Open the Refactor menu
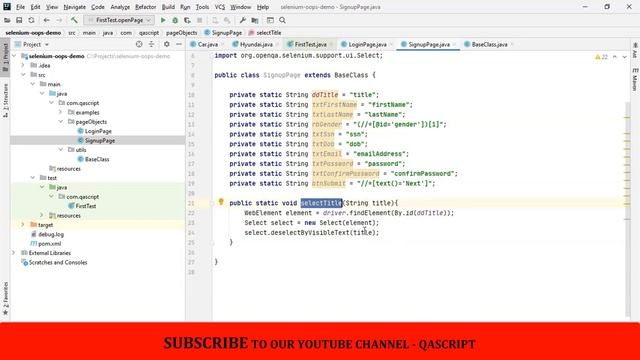The height and width of the screenshot is (360, 640). 146,7
